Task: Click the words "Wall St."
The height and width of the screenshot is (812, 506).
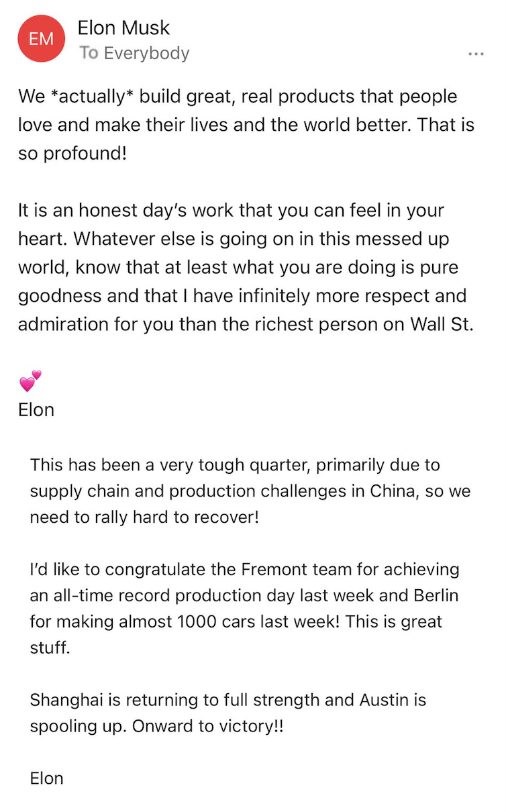Action: (442, 324)
